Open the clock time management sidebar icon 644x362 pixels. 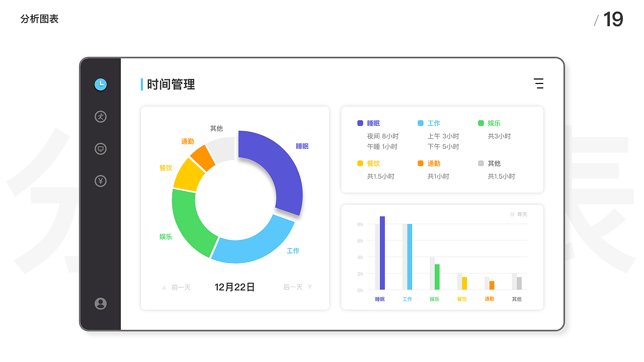tap(101, 84)
